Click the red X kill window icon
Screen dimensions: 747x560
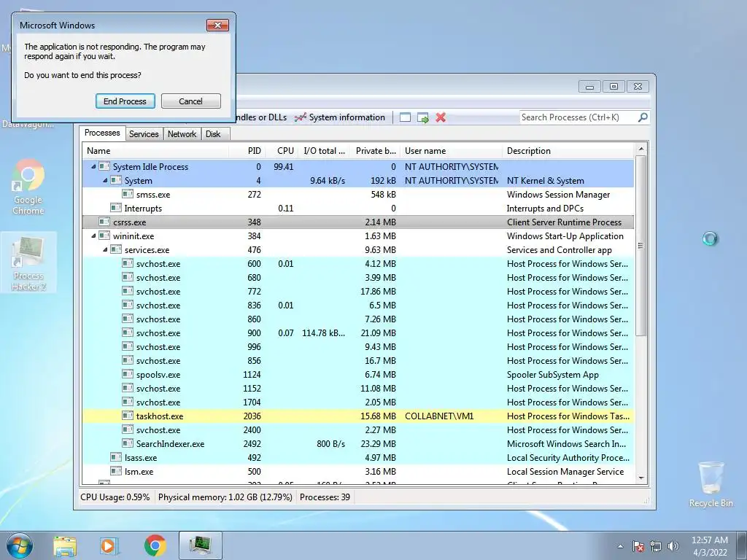(441, 117)
